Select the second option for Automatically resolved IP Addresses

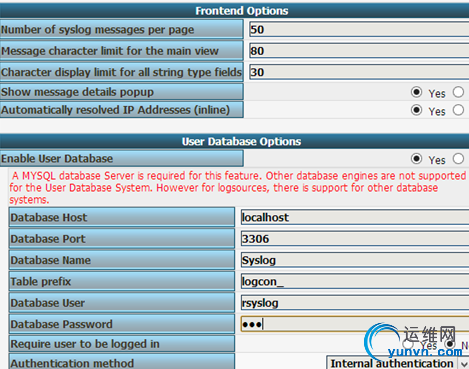click(458, 110)
